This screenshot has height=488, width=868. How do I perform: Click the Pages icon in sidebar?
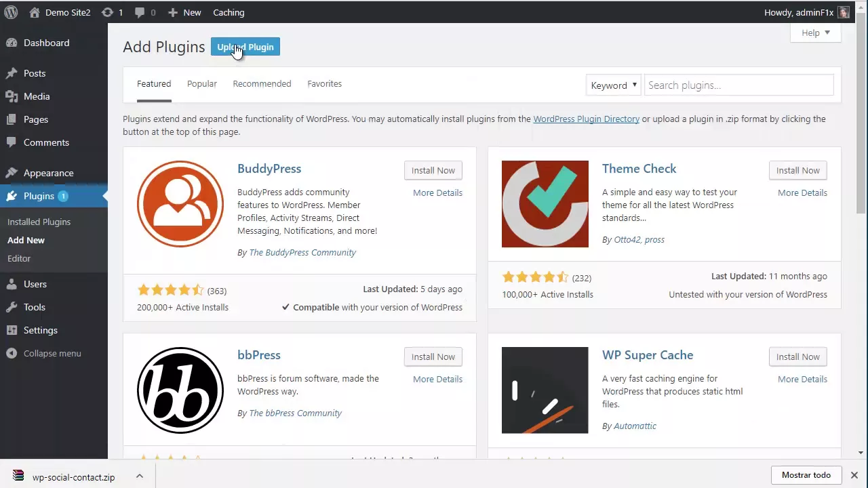click(x=12, y=119)
